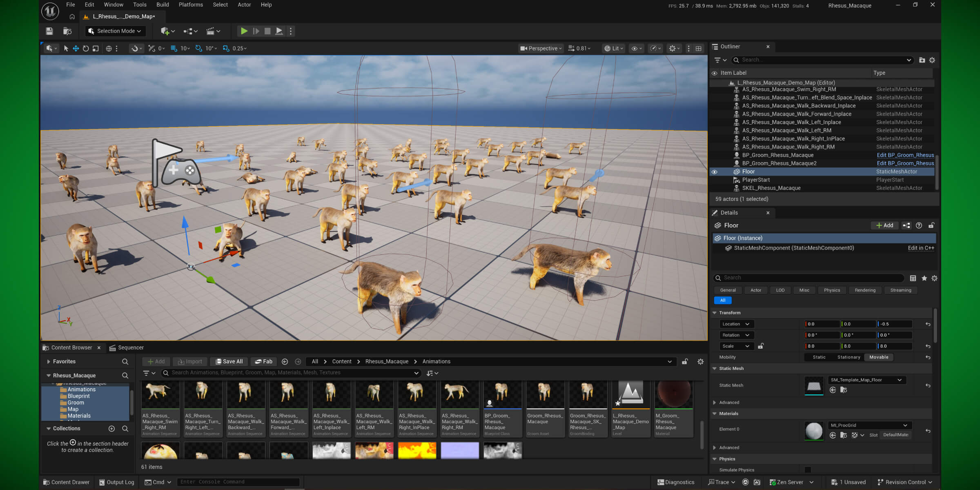Lock the Details panel via padlock icon

[x=931, y=225]
